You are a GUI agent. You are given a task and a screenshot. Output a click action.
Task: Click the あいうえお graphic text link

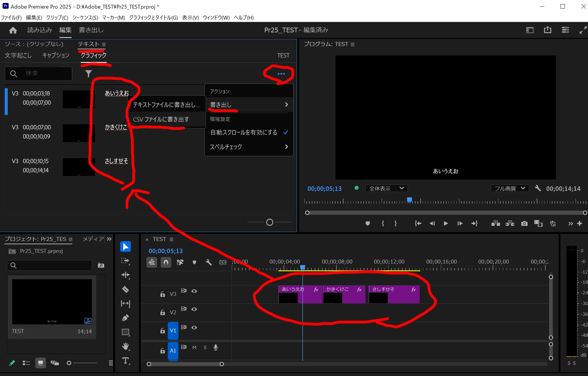(x=117, y=93)
